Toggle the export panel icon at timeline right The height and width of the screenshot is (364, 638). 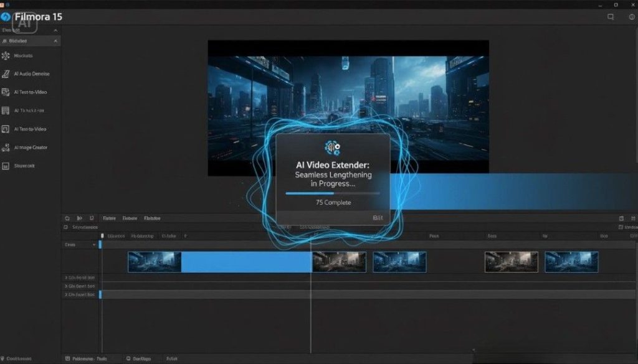(621, 218)
